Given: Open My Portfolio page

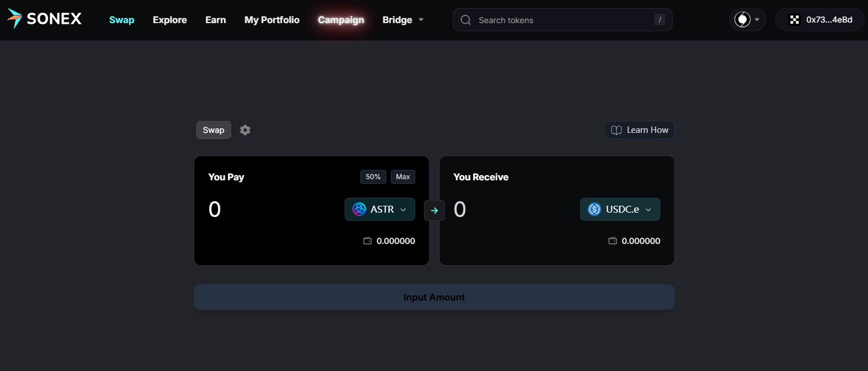Looking at the screenshot, I should pos(272,20).
